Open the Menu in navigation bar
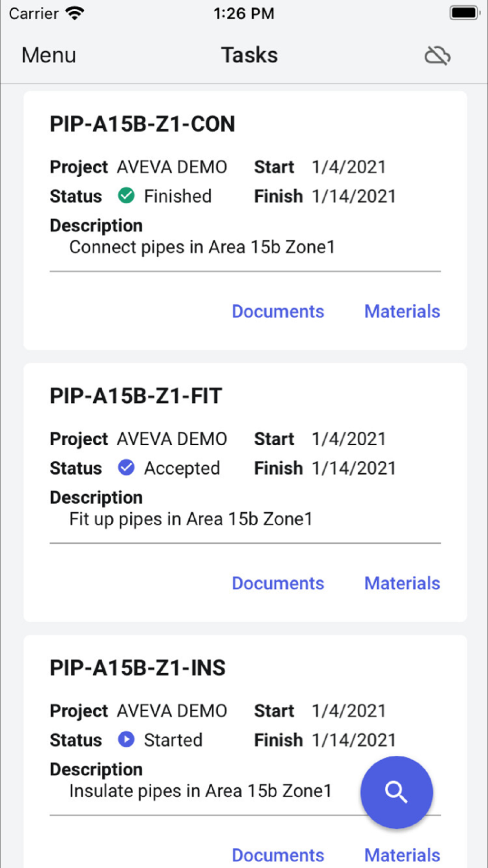The height and width of the screenshot is (868, 488). 49,55
